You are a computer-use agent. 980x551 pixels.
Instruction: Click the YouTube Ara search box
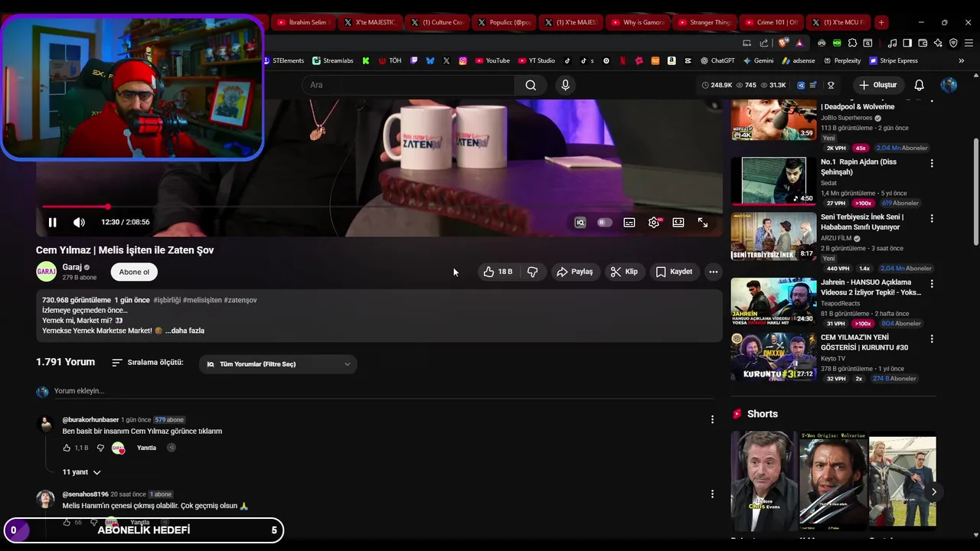[407, 85]
